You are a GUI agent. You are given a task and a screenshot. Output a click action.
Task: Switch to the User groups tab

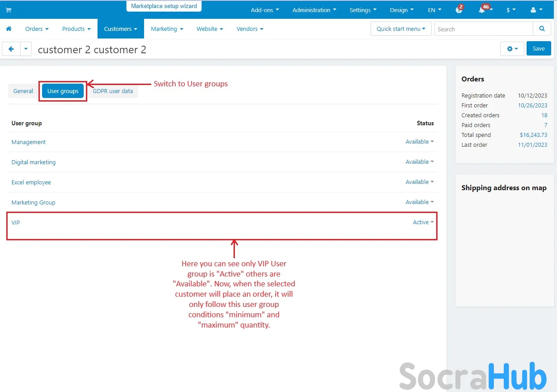[63, 91]
